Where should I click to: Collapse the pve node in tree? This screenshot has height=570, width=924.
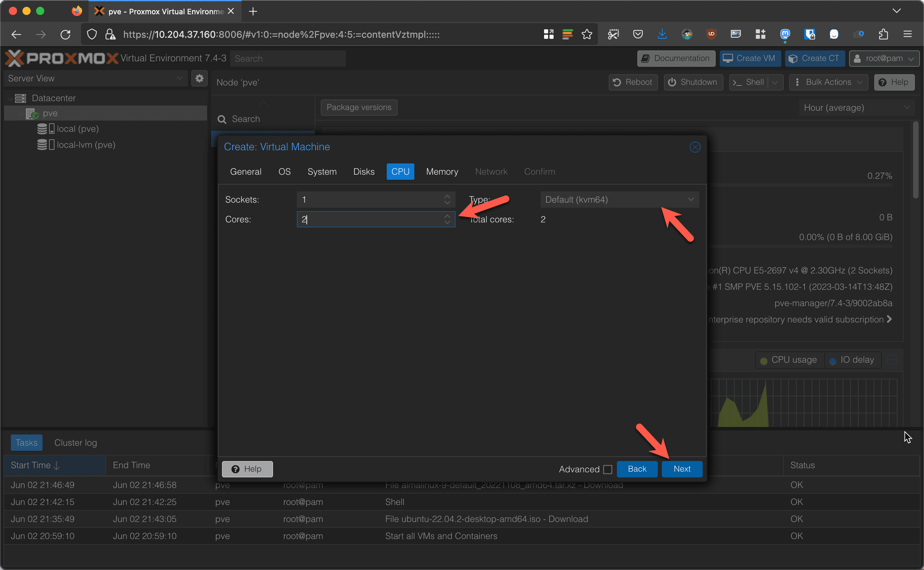coord(21,113)
